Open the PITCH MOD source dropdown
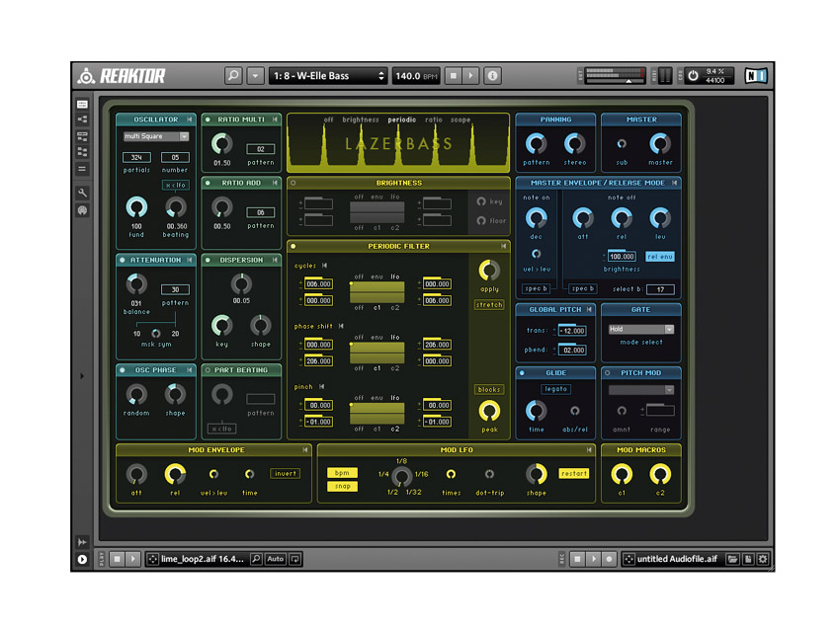840x630 pixels. pyautogui.click(x=640, y=390)
